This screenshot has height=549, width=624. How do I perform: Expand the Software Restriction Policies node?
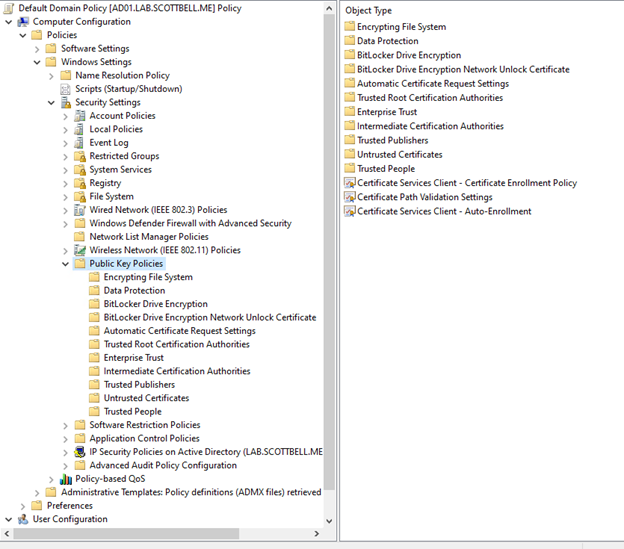(x=66, y=425)
